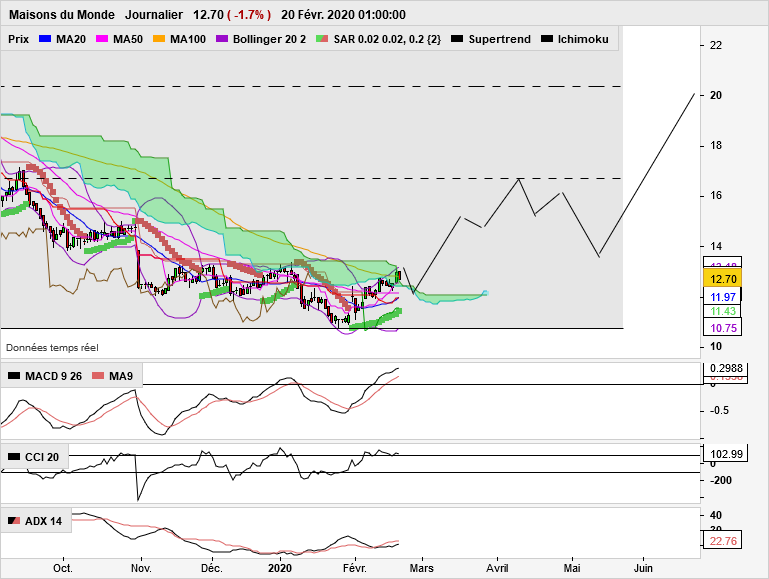Image resolution: width=769 pixels, height=579 pixels.
Task: Click the green 11.43 value tag
Action: tap(722, 311)
